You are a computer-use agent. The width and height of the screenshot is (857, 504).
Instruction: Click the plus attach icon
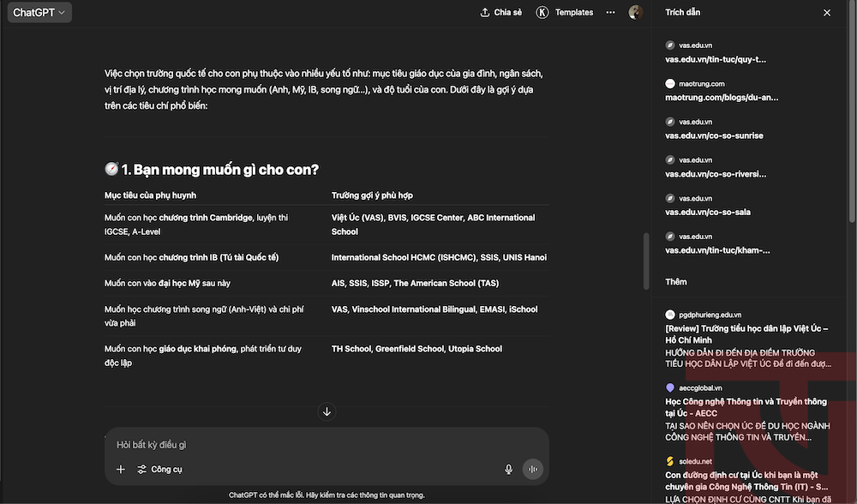pos(121,469)
